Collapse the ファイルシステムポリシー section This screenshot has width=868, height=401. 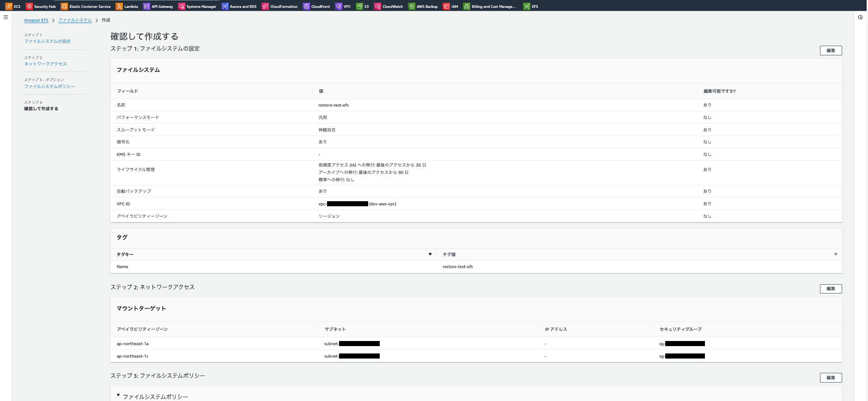click(x=118, y=395)
